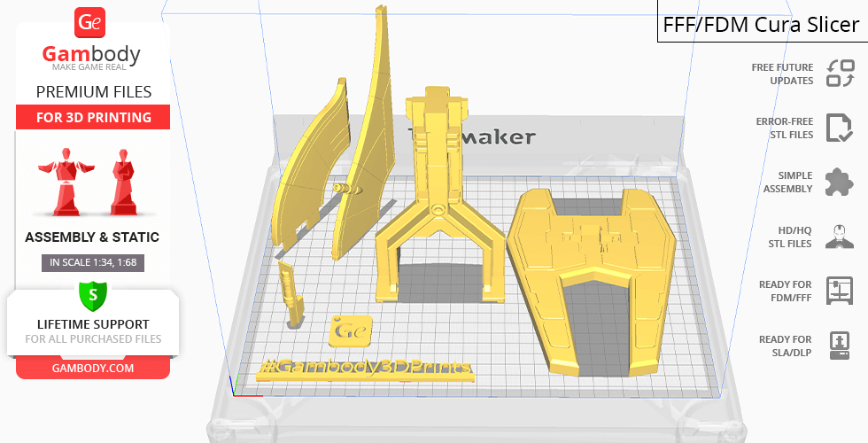This screenshot has width=868, height=443.
Task: Click the Ready for FDM/FFF printer icon
Action: click(x=839, y=290)
